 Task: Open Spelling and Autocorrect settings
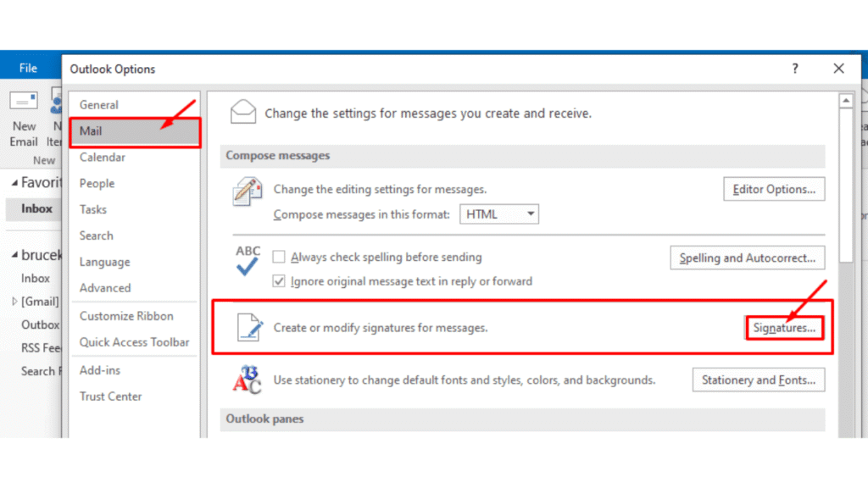click(x=748, y=258)
